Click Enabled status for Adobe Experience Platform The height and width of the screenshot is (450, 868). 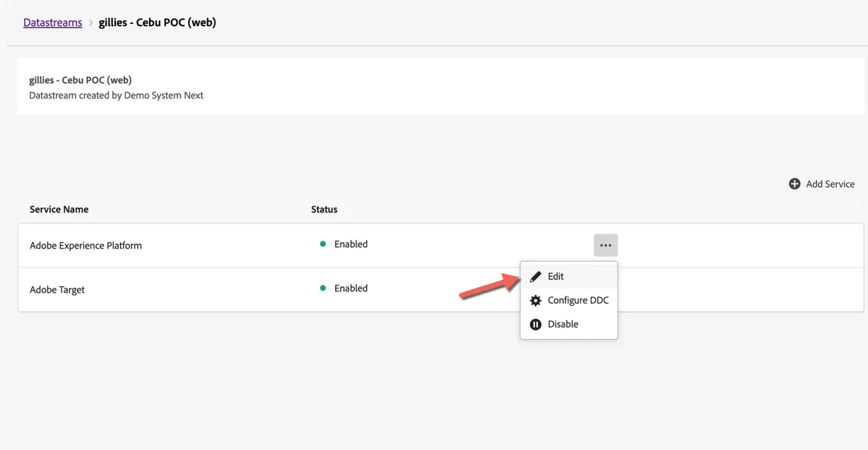[x=351, y=244]
